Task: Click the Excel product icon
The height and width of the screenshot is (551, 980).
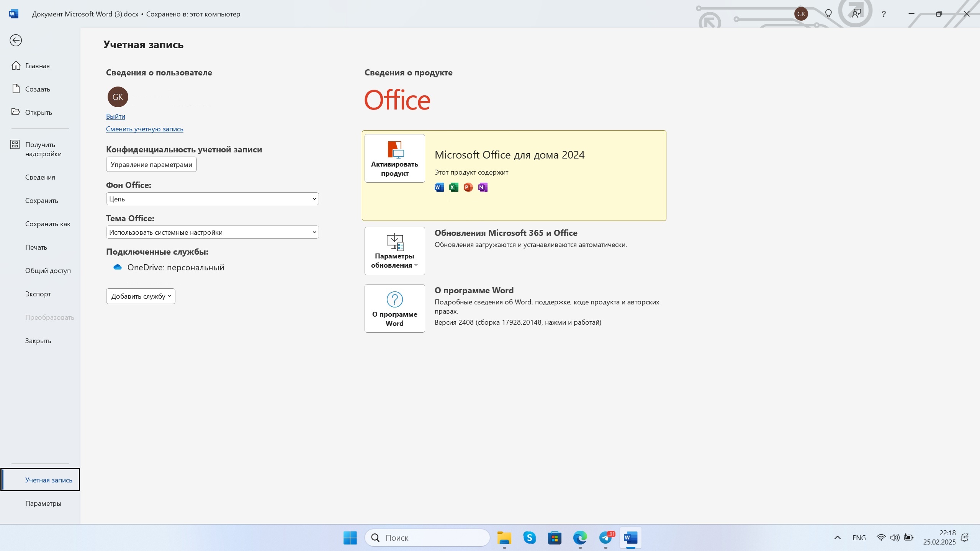Action: point(454,187)
